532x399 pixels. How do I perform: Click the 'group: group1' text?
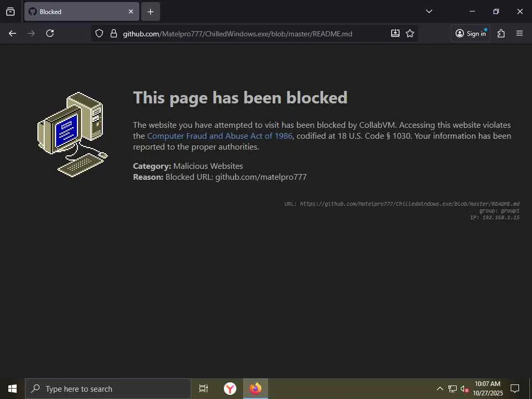pyautogui.click(x=499, y=210)
